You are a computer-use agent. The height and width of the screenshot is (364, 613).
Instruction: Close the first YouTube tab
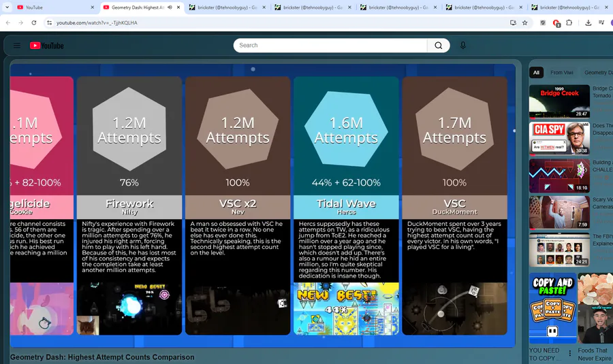[x=92, y=7]
